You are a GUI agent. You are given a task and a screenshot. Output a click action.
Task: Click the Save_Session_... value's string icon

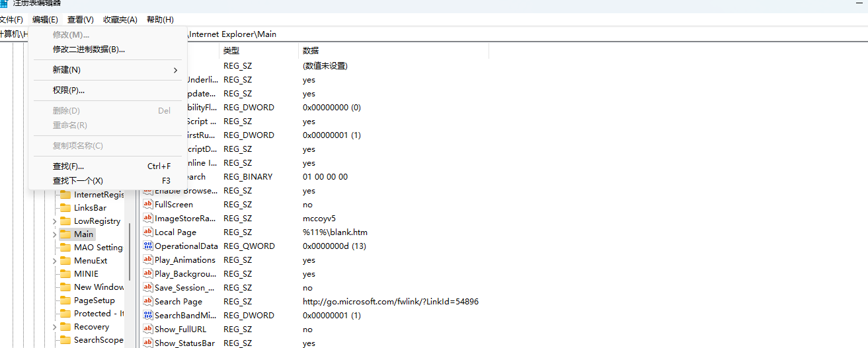(x=148, y=288)
